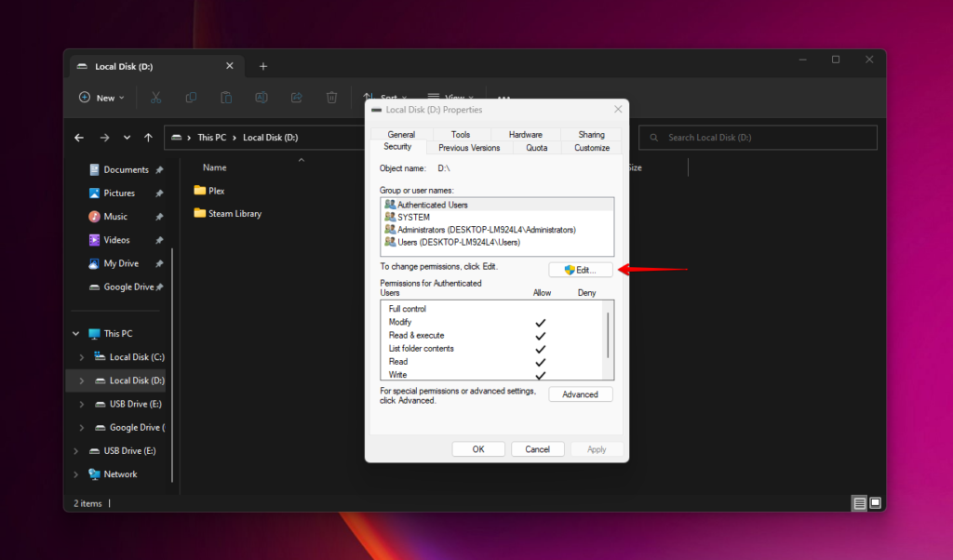
Task: Open the Share icon in the toolbar
Action: tap(296, 98)
